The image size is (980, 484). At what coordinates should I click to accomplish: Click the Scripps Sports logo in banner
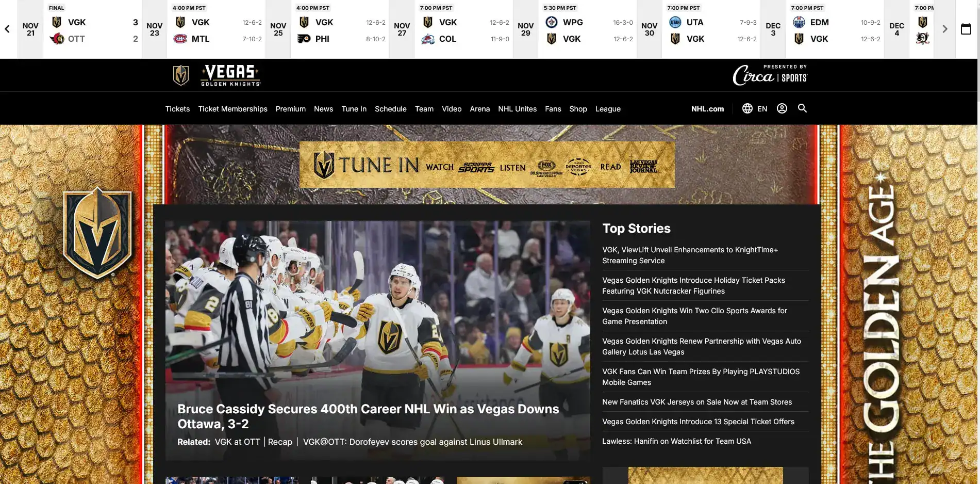[x=476, y=167]
